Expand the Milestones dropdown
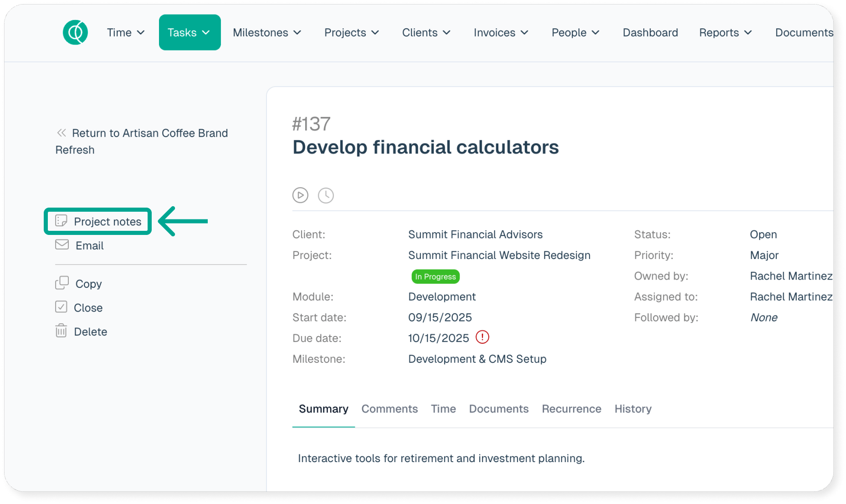 pyautogui.click(x=267, y=32)
